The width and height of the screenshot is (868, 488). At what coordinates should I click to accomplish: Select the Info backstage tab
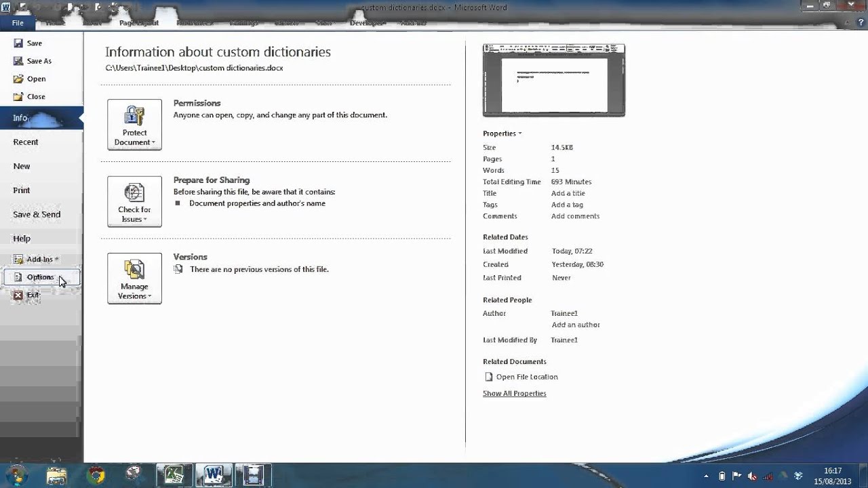(41, 118)
